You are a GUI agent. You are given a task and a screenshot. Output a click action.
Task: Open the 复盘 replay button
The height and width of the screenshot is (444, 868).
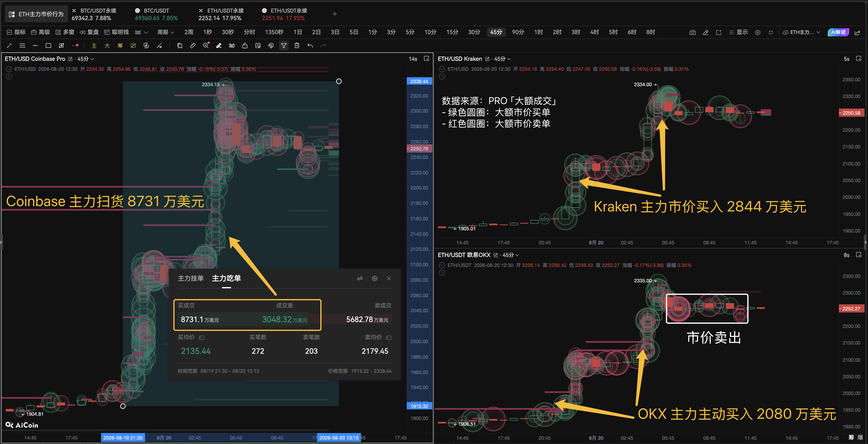89,32
